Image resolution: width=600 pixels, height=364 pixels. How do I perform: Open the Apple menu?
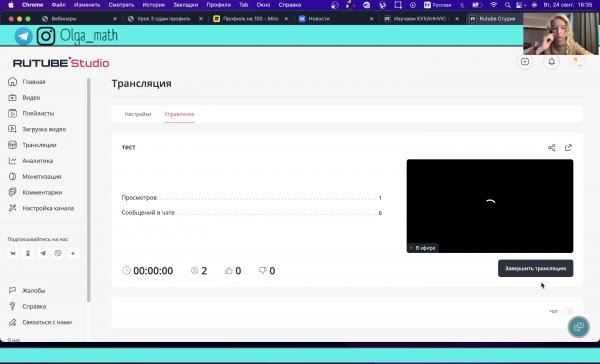coord(11,5)
